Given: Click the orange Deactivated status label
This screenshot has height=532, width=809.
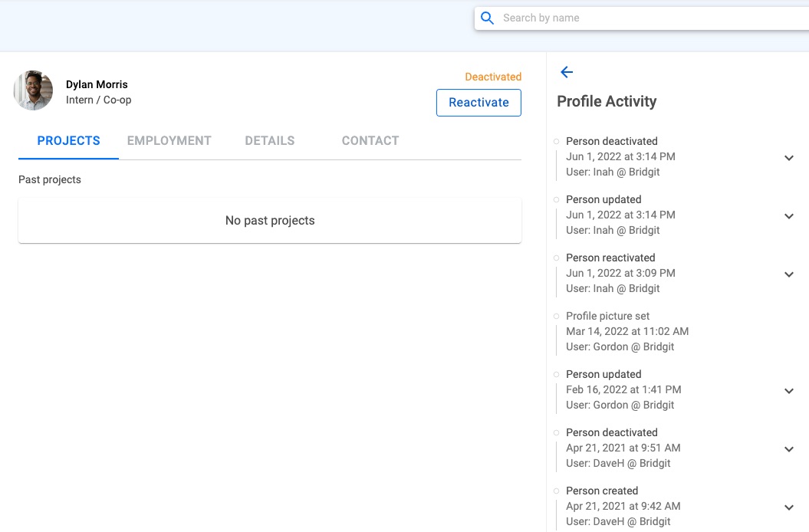Looking at the screenshot, I should click(x=493, y=77).
